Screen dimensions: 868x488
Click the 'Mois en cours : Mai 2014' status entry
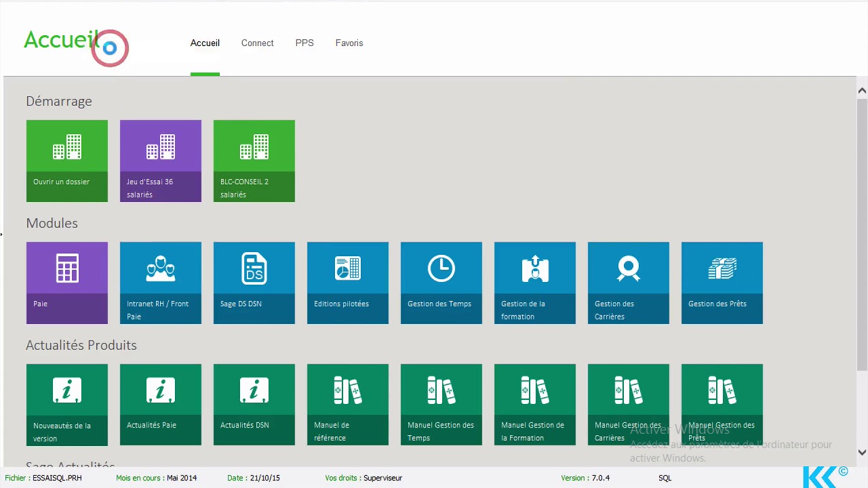click(156, 478)
